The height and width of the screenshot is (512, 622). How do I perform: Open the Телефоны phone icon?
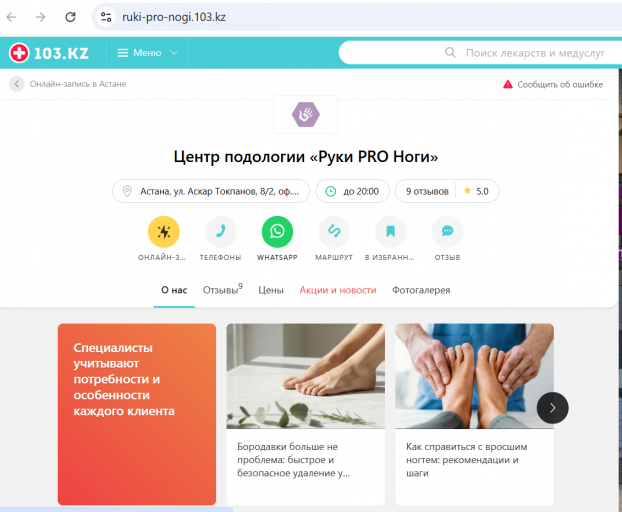220,232
